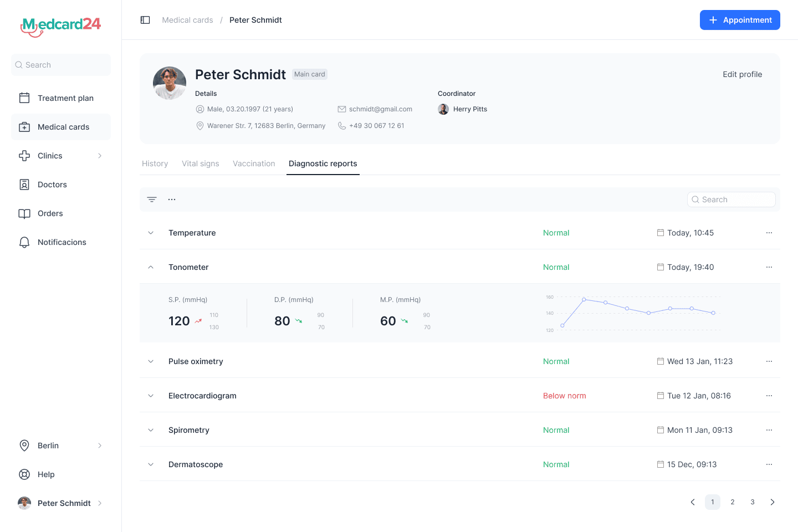Toggle the sidebar panel icon

coord(145,20)
